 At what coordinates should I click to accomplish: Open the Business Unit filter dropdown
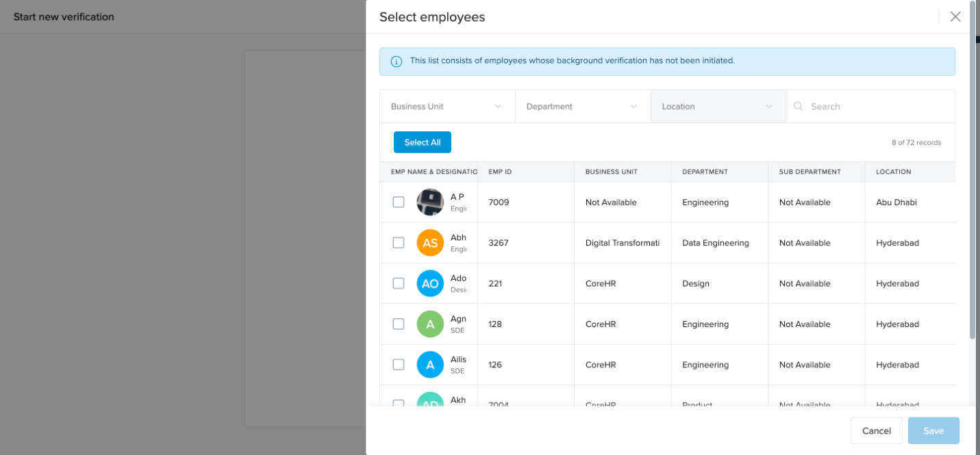tap(447, 107)
